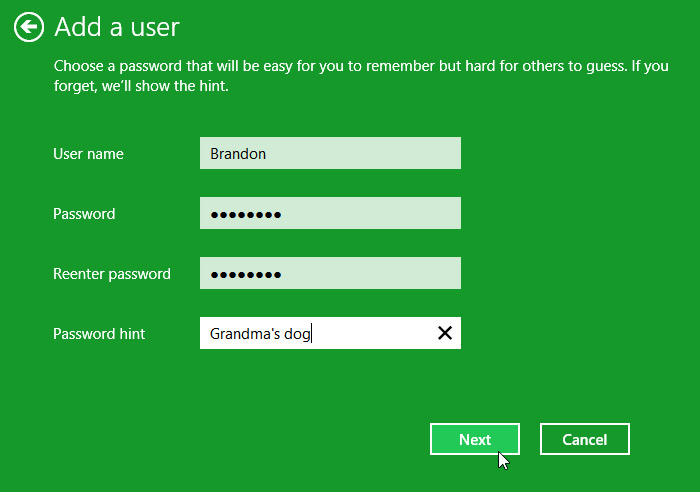Click the word "dog" in the hint
Viewport: 700px width, 492px height.
point(297,334)
